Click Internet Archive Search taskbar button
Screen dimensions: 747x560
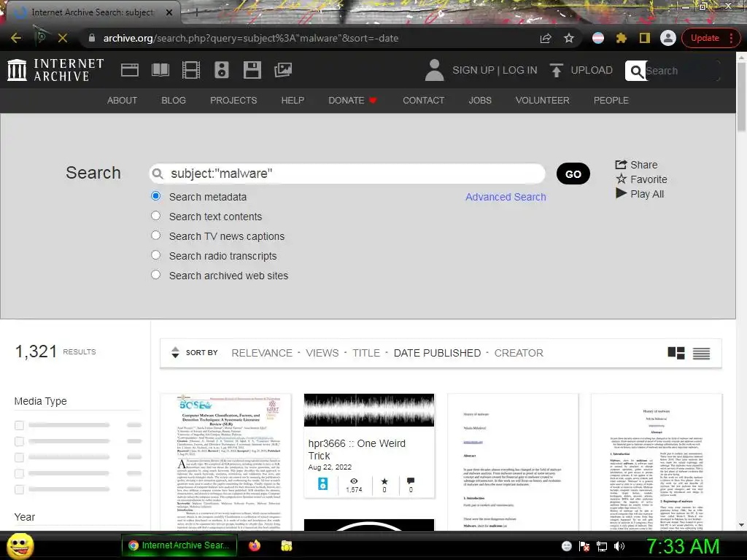pos(179,545)
